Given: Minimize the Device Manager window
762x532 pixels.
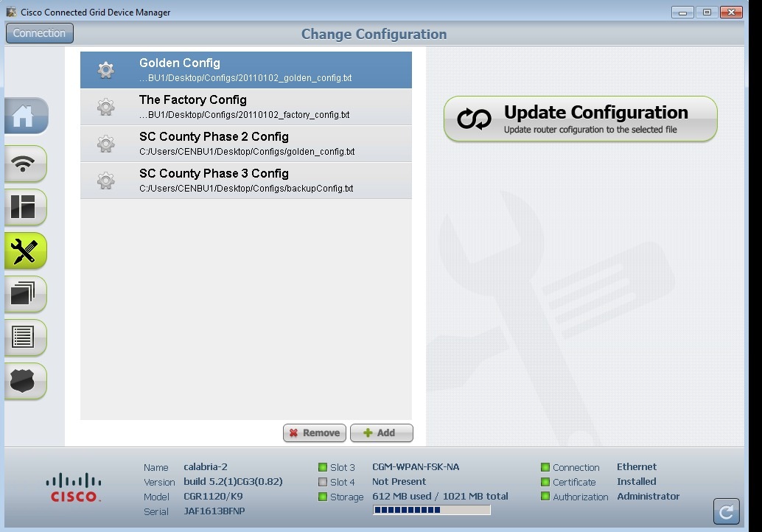Looking at the screenshot, I should [x=682, y=12].
